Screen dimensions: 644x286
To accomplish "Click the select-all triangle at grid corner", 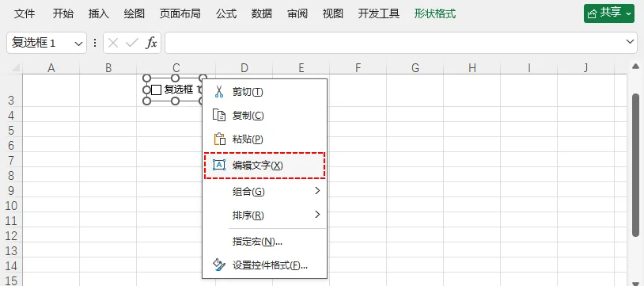I will [15, 68].
